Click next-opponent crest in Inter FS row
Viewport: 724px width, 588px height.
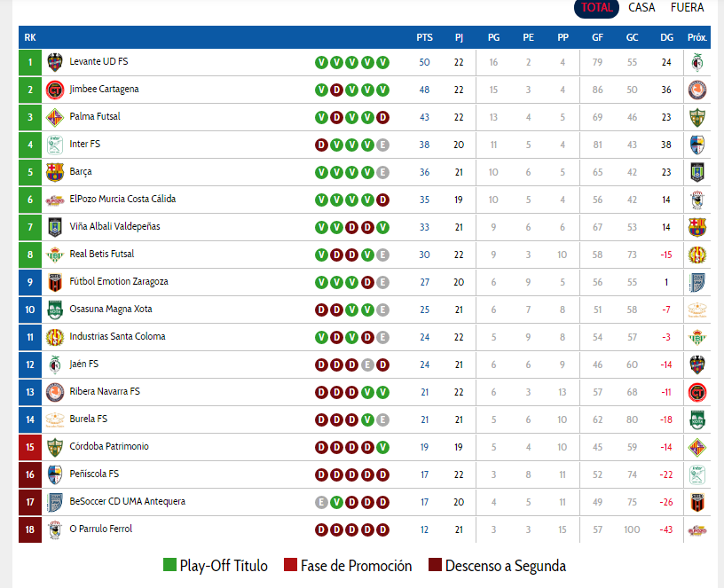point(697,145)
